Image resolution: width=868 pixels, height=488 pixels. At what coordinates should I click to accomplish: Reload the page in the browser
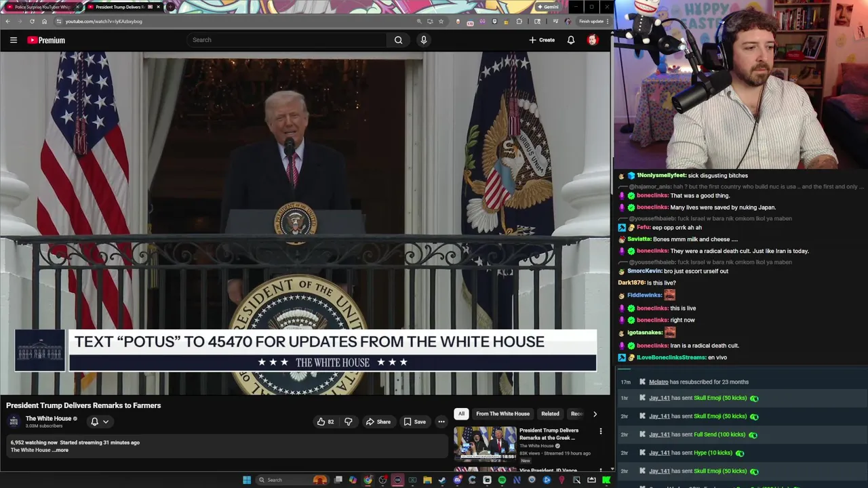[32, 21]
